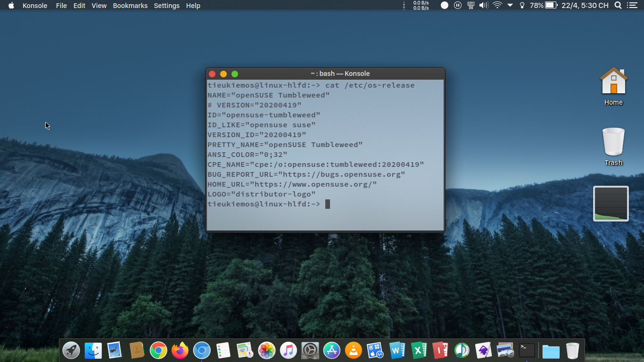Open the Help menu

[193, 6]
